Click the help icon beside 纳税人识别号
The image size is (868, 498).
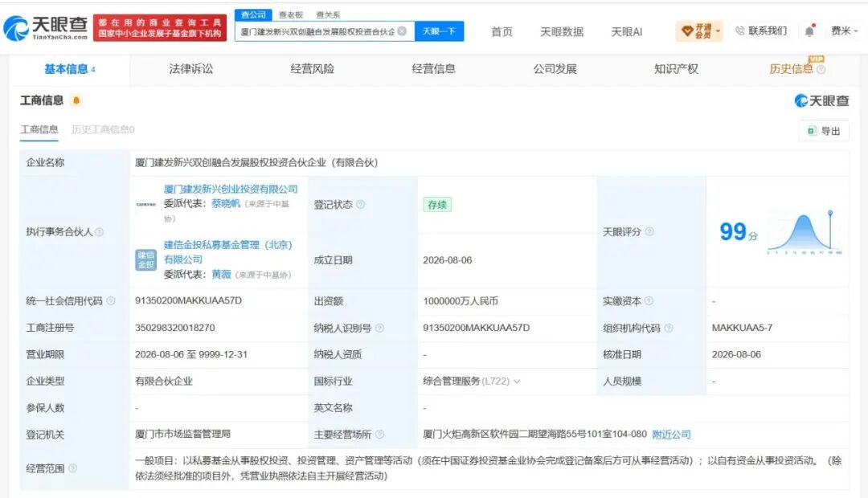click(379, 328)
